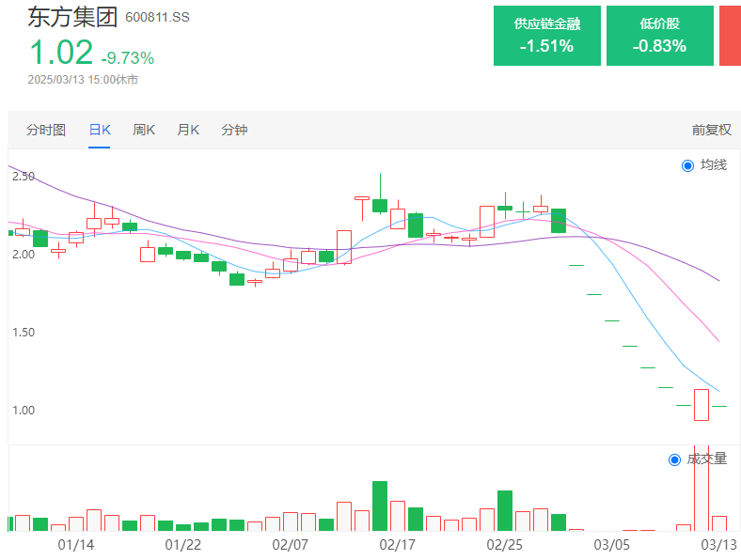741x560 pixels.
Task: Click the 1.50 price axis label
Action: click(x=24, y=332)
